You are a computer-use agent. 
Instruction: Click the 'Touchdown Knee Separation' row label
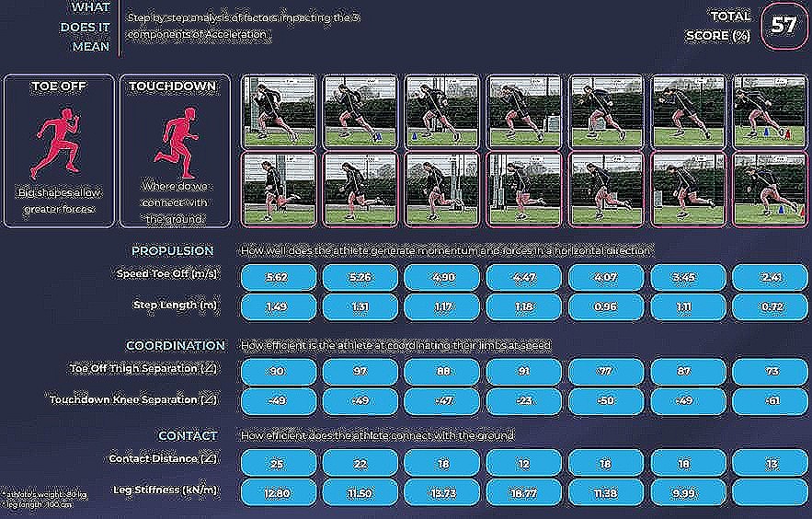(133, 399)
